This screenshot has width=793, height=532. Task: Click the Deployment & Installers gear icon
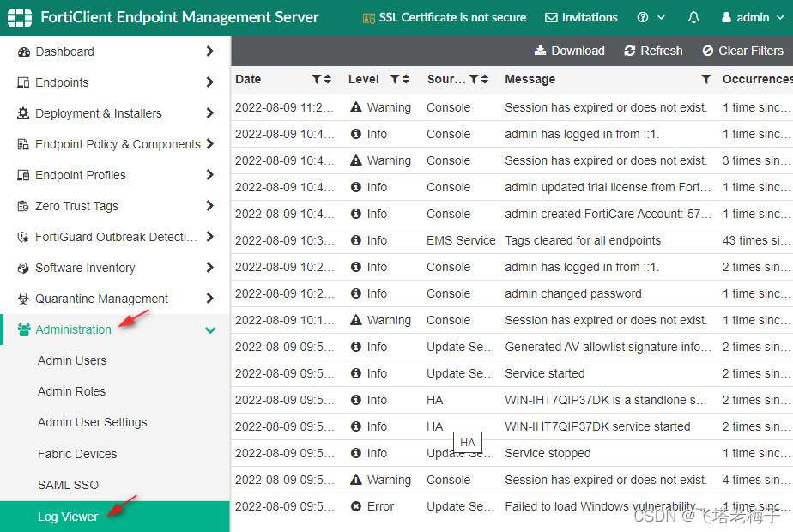[x=23, y=113]
